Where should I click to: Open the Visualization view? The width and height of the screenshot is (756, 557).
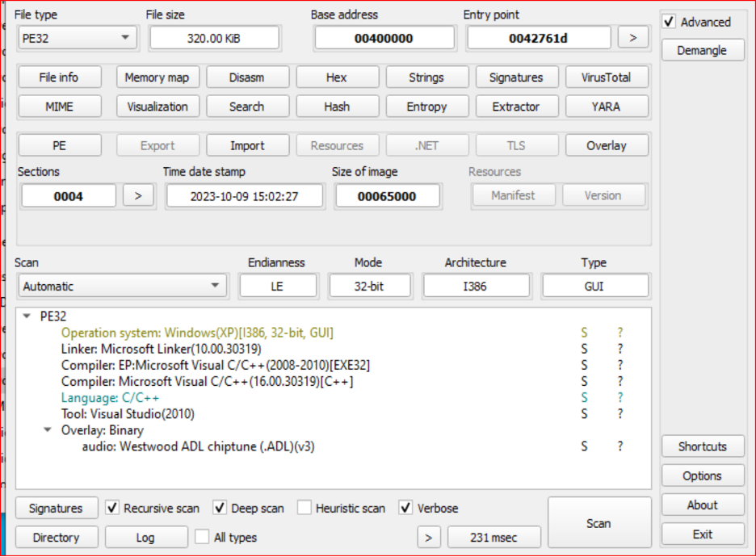[x=157, y=107]
